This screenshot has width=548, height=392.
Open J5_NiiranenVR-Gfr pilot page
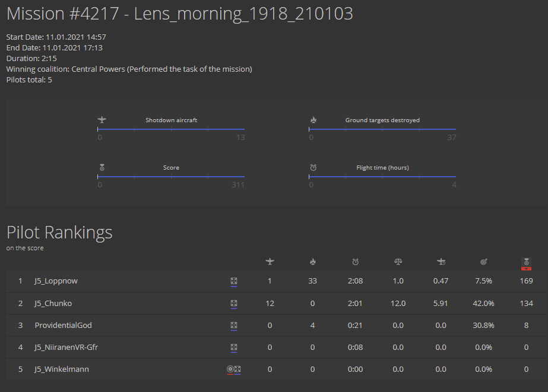click(66, 348)
